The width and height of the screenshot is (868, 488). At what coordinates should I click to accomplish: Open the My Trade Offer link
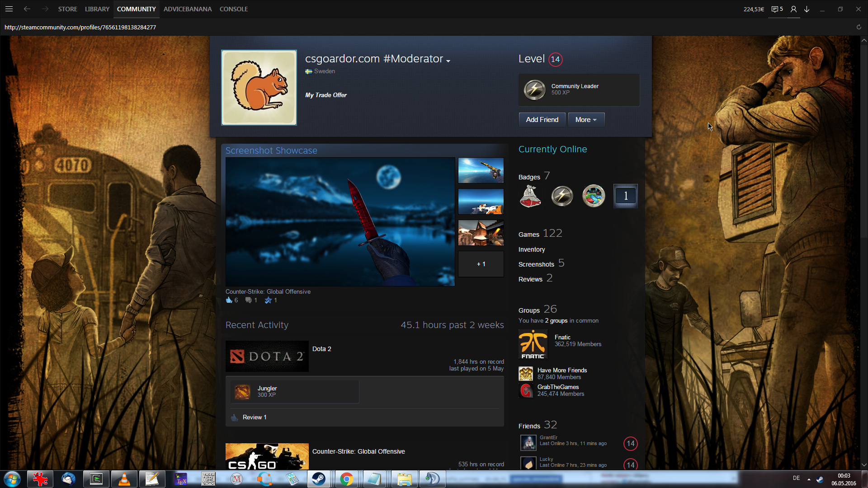tap(325, 95)
